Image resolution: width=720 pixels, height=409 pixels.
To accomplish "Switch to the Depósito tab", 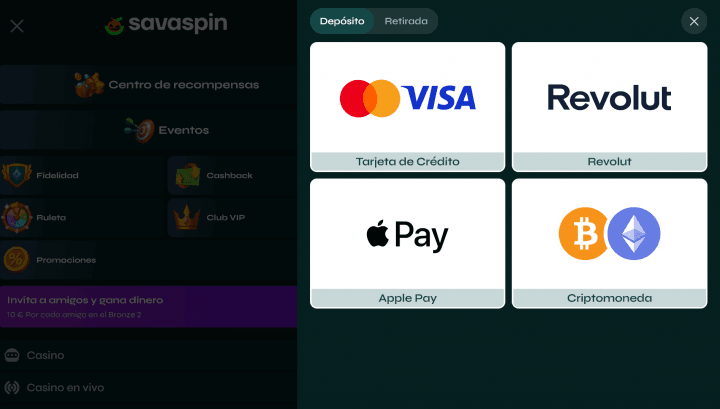I will pos(342,21).
